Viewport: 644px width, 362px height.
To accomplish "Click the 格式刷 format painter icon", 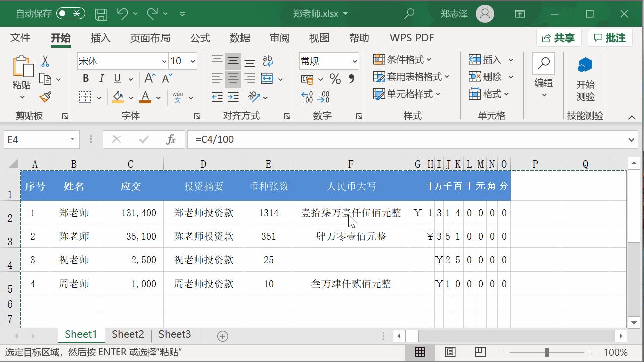I will click(x=46, y=97).
